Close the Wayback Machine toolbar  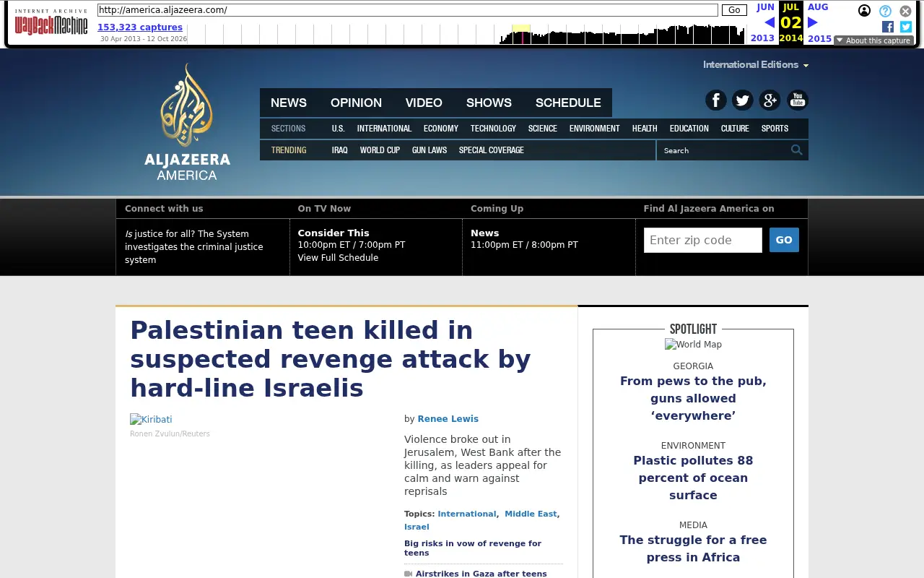[x=905, y=11]
